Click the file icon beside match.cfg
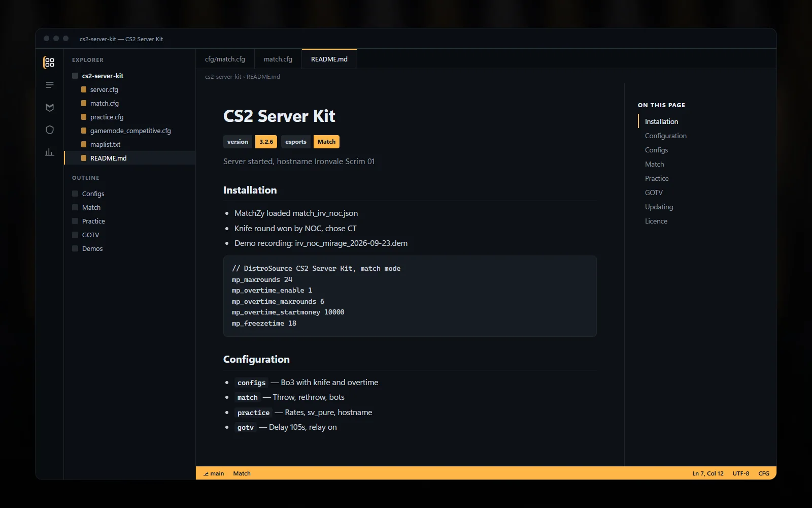Viewport: 812px width, 508px height. [x=84, y=103]
